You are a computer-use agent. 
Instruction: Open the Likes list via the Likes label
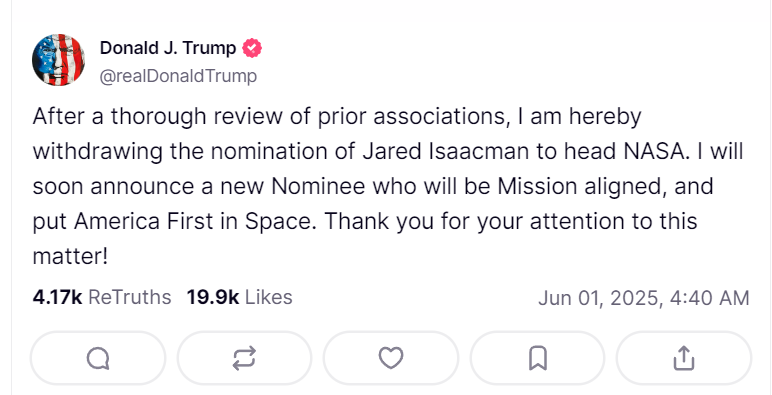pyautogui.click(x=268, y=297)
